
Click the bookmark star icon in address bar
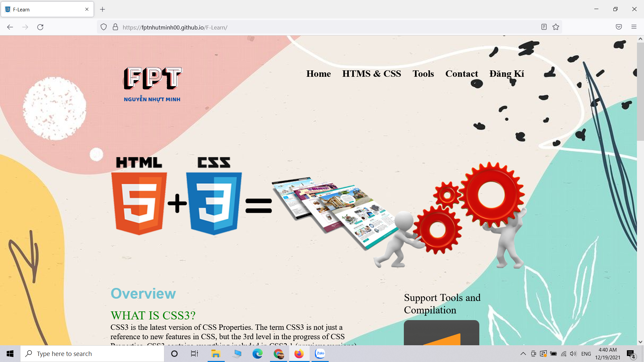click(x=556, y=27)
